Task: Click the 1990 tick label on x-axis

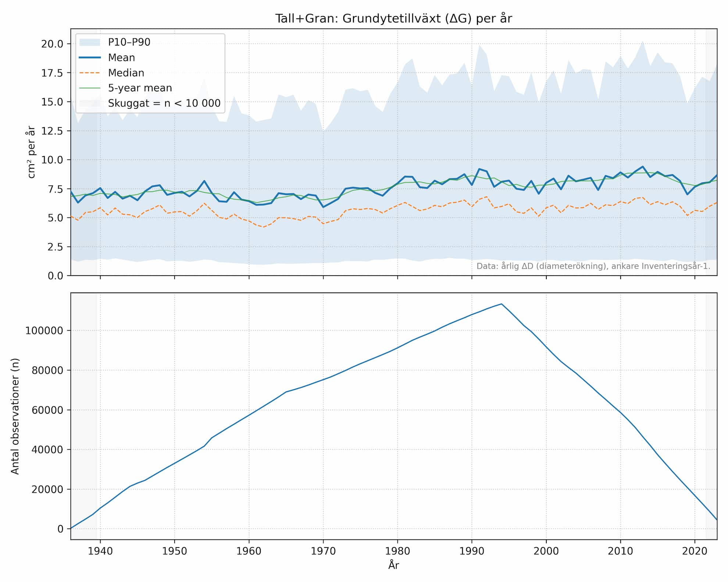Action: tap(472, 551)
